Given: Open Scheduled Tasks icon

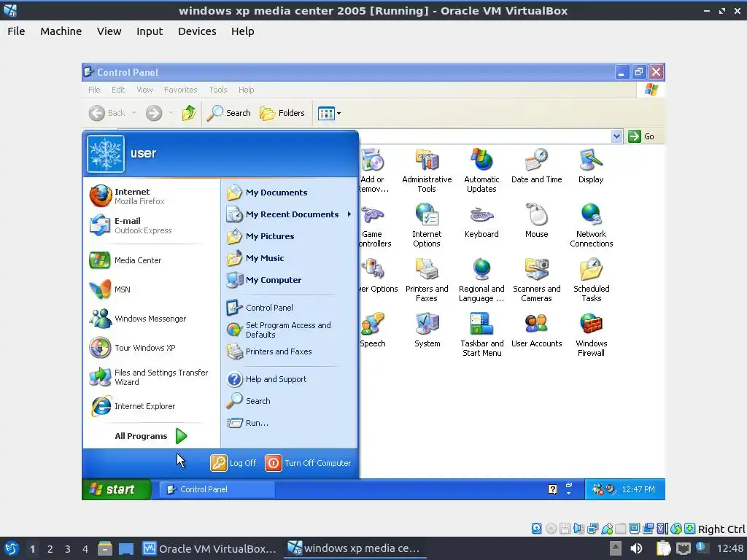Looking at the screenshot, I should (591, 280).
